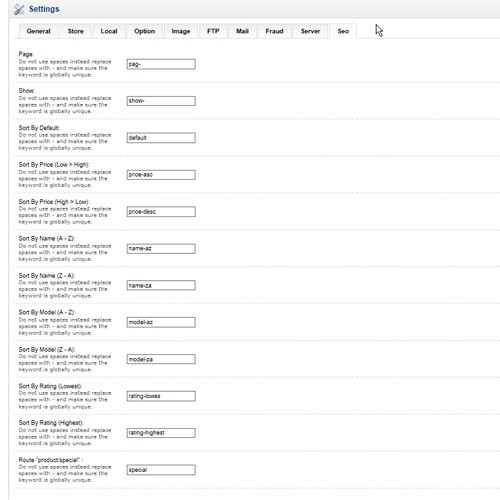The height and width of the screenshot is (500, 500).
Task: Switch to the General tab
Action: click(38, 31)
